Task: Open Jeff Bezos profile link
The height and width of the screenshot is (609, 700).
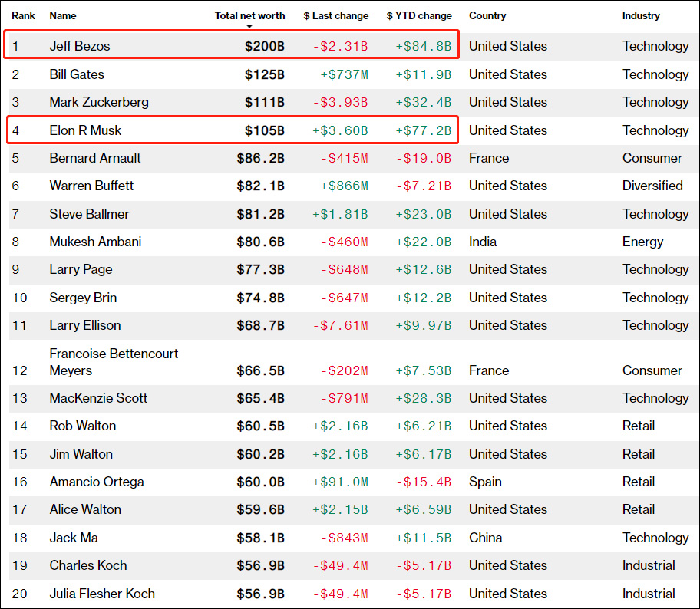Action: [x=80, y=46]
